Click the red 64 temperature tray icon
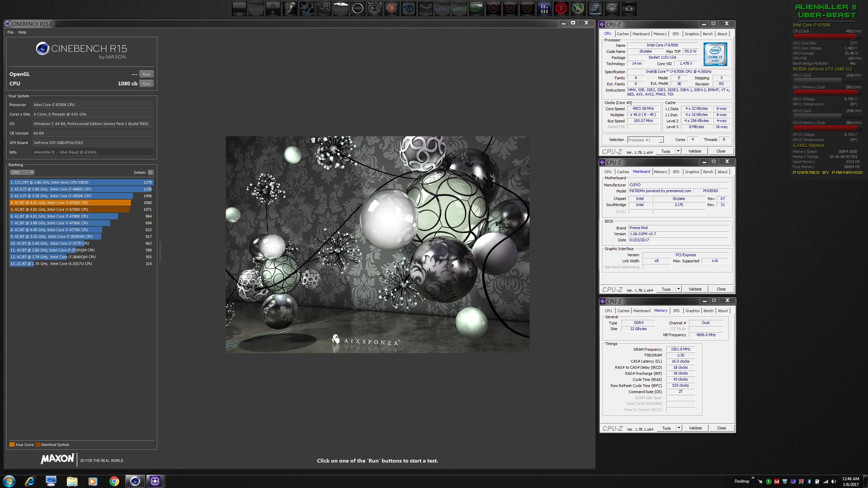This screenshot has width=868, height=488. 776,481
